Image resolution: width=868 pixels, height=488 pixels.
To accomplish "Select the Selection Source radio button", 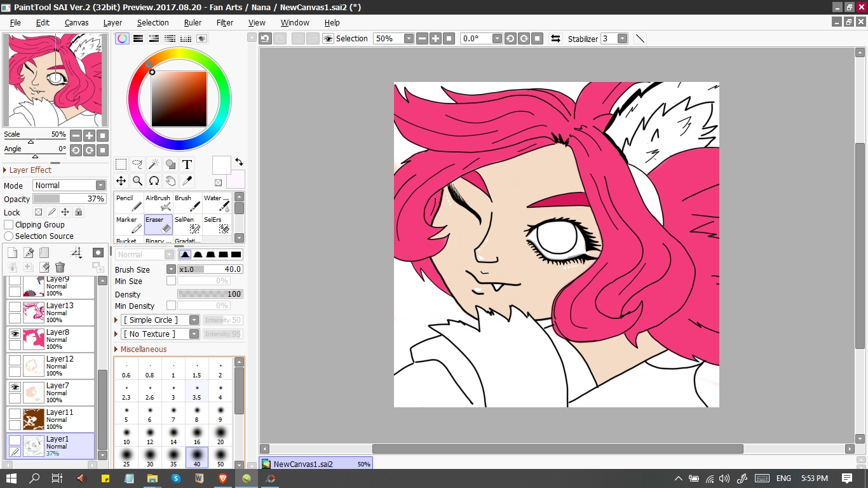I will pos(9,236).
